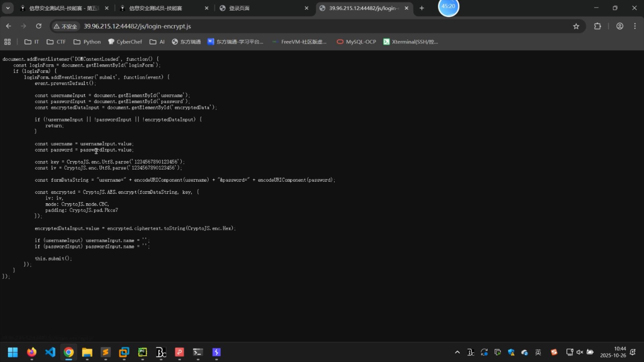The height and width of the screenshot is (362, 644).
Task: Open the Chrome profile icon
Action: pyautogui.click(x=620, y=26)
